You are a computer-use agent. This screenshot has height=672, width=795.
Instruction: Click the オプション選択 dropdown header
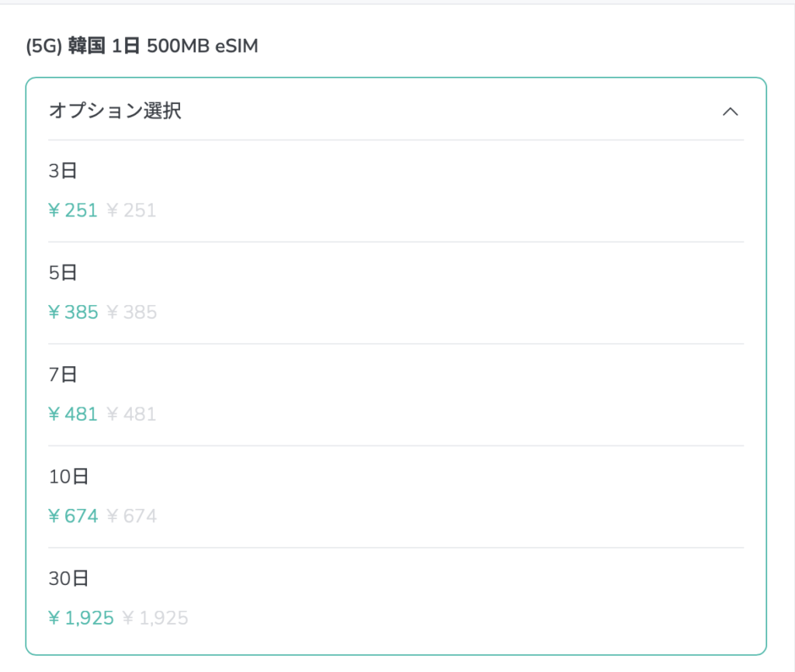tap(396, 110)
